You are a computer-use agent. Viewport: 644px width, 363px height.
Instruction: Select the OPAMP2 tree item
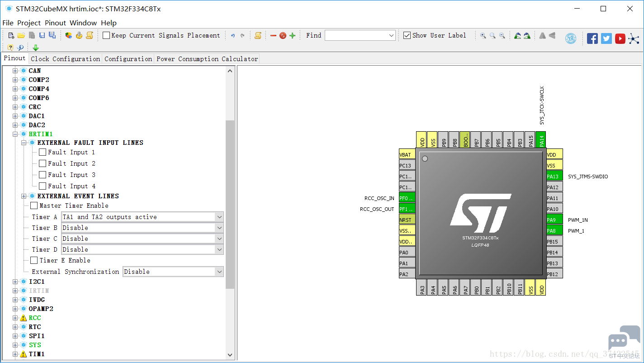(x=41, y=309)
